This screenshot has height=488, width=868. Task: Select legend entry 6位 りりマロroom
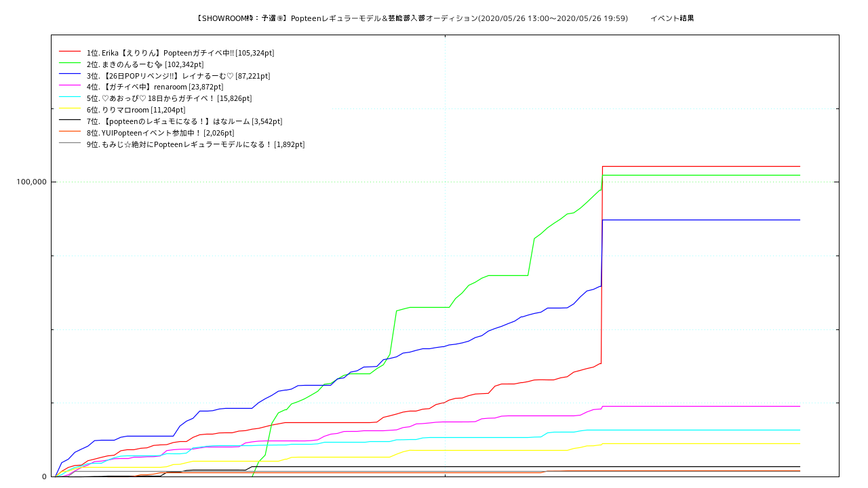[136, 110]
